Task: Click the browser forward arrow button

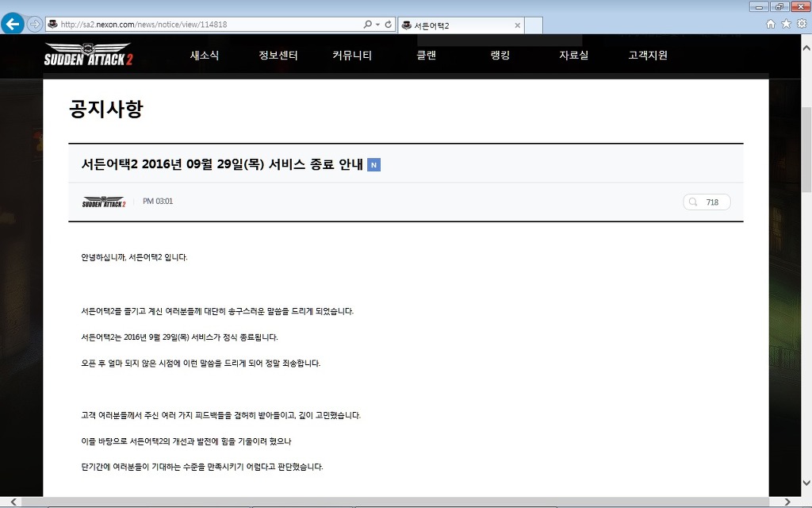Action: click(35, 24)
